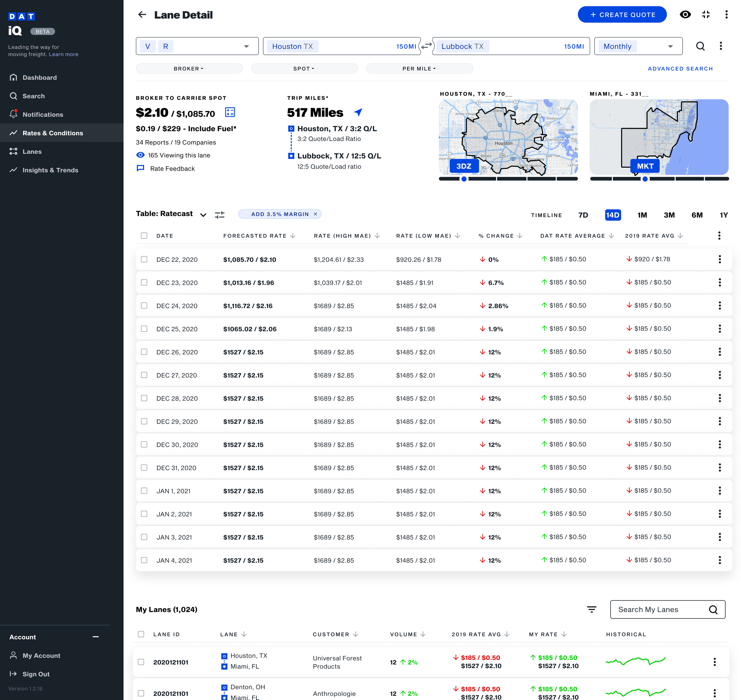Check the Ratecast header select-all checkbox
This screenshot has height=700, width=741.
tap(144, 236)
